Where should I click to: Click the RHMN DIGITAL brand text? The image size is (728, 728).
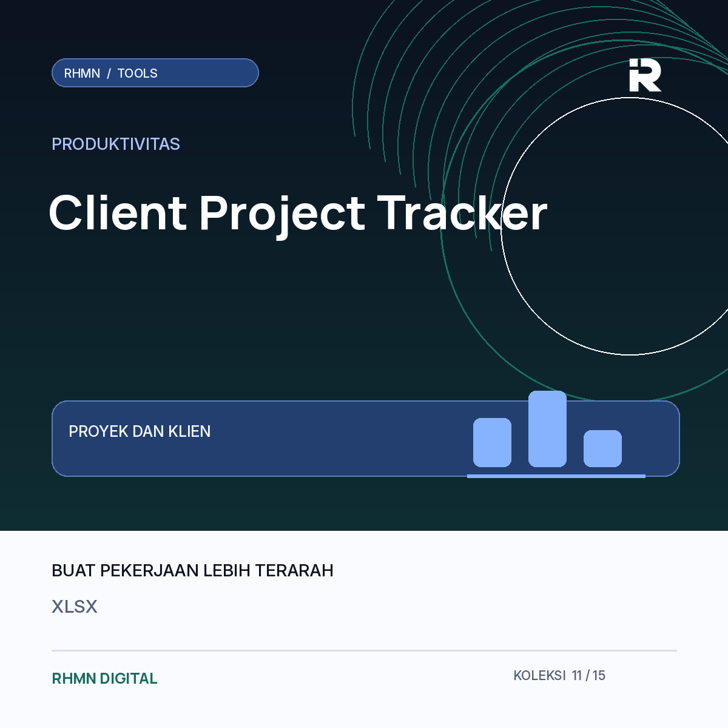[x=105, y=678]
